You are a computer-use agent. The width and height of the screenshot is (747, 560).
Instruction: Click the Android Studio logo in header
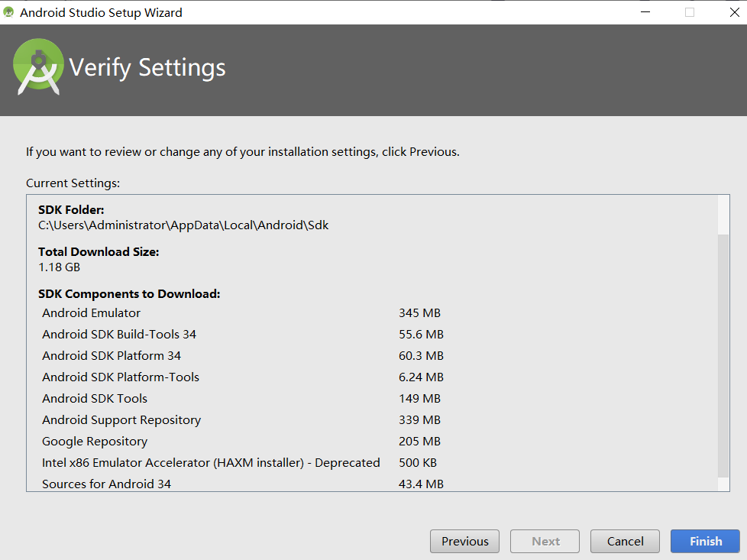38,66
